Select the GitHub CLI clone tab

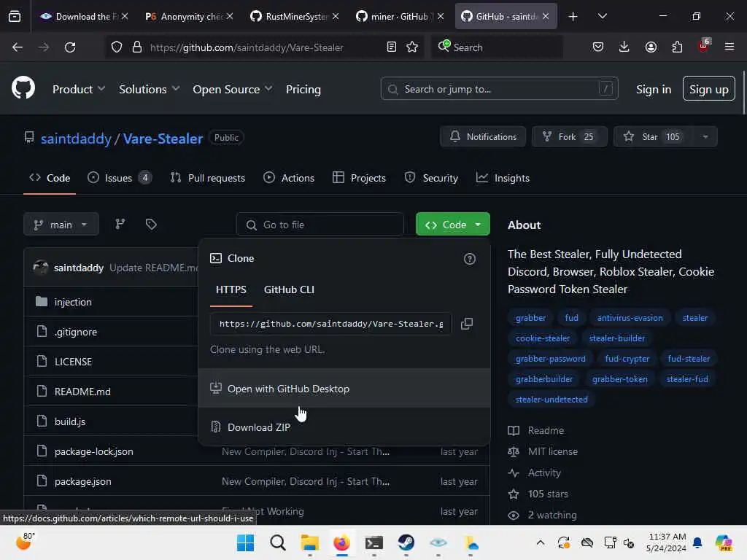[289, 289]
